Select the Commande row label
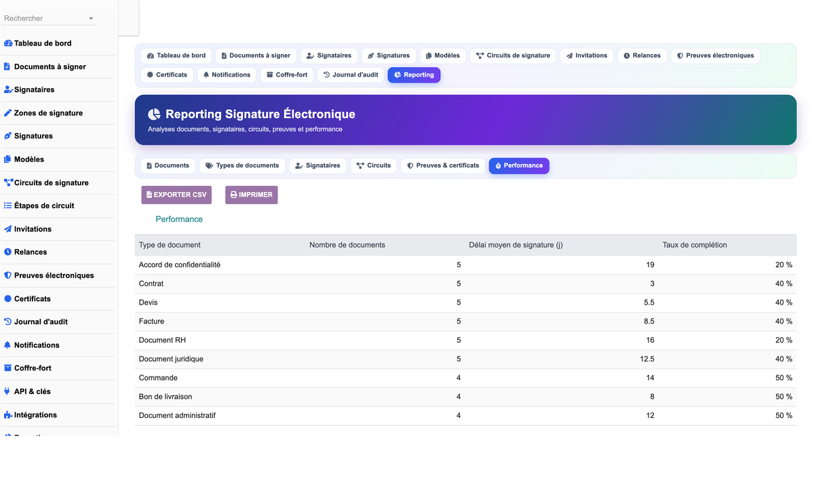Image resolution: width=814 pixels, height=504 pixels. pyautogui.click(x=158, y=378)
